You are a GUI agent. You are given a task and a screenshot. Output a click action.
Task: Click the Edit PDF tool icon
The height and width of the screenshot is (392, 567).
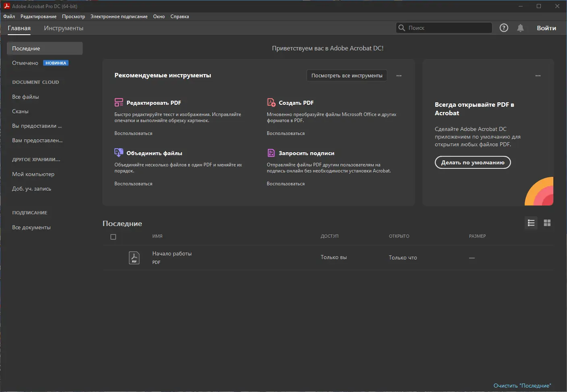pyautogui.click(x=119, y=102)
